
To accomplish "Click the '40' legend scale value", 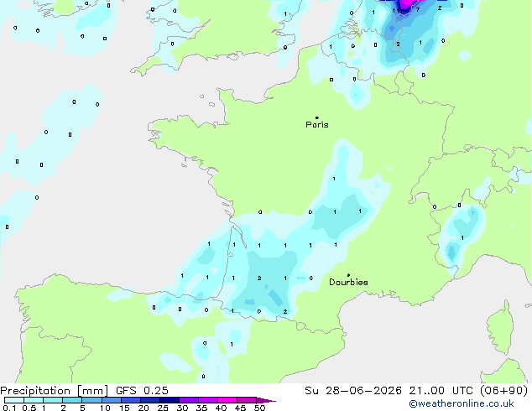I will 221,408.
